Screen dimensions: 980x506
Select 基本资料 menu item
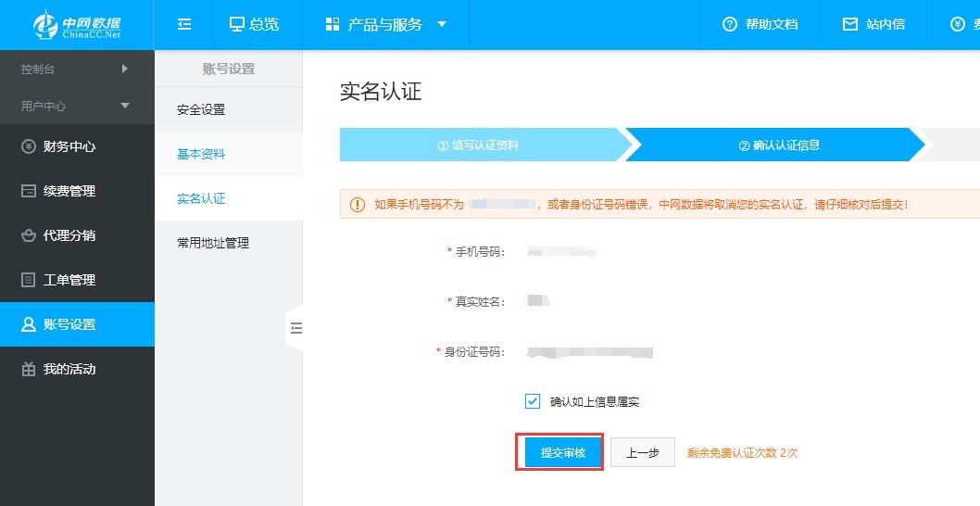[201, 154]
